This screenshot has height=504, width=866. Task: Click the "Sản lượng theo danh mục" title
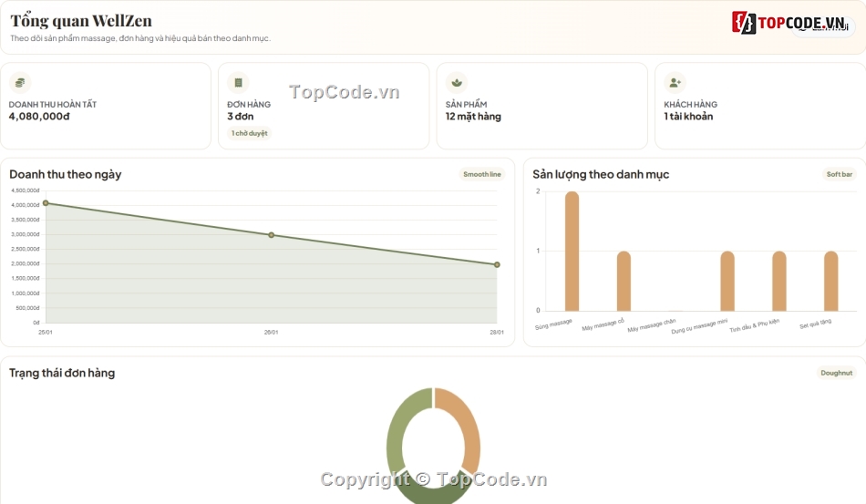tap(601, 174)
